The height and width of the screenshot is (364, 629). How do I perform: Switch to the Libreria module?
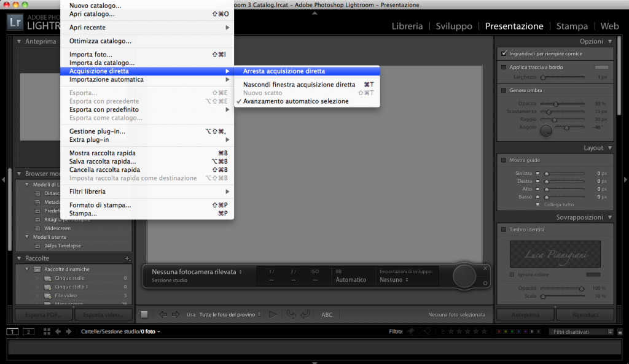tap(407, 26)
